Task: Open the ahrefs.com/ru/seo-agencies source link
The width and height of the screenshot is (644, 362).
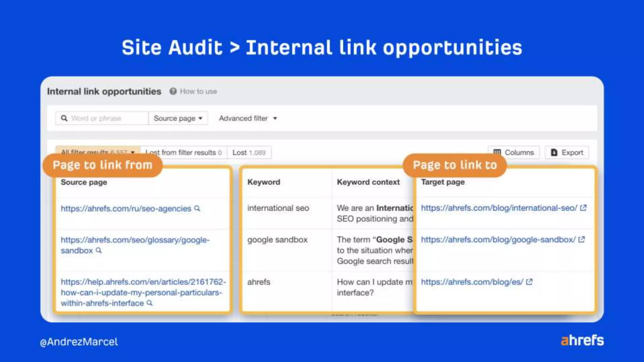Action: click(x=126, y=208)
